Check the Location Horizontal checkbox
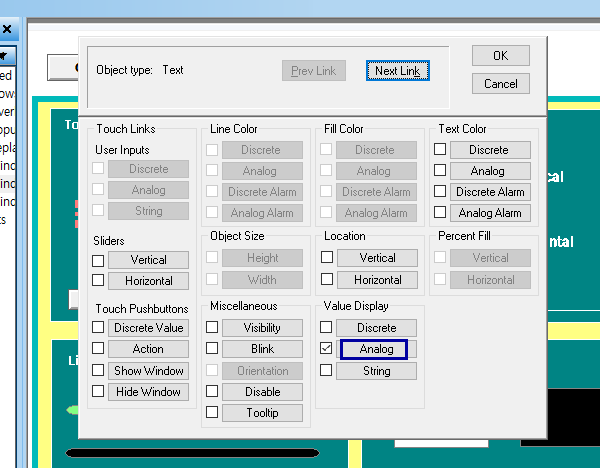600x468 pixels. point(327,279)
